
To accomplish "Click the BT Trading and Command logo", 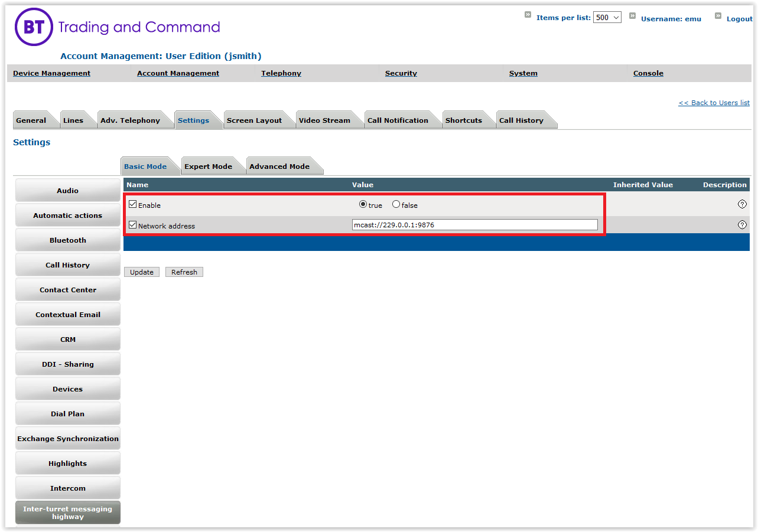I will (117, 27).
